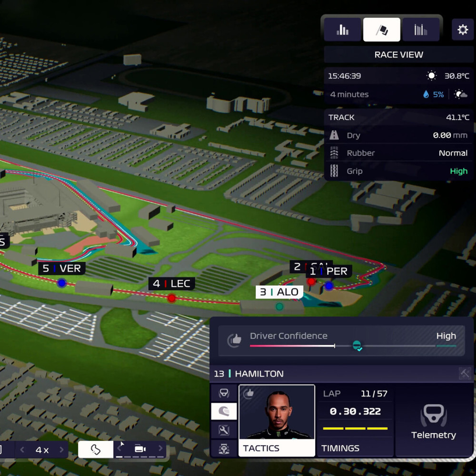
Task: Increase simulation speed with right arrow
Action: (61, 450)
